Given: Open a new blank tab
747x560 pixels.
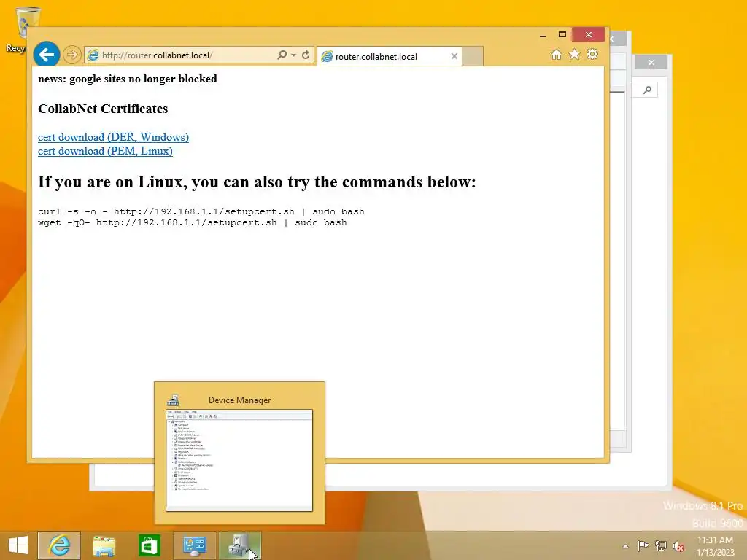Looking at the screenshot, I should (x=473, y=56).
